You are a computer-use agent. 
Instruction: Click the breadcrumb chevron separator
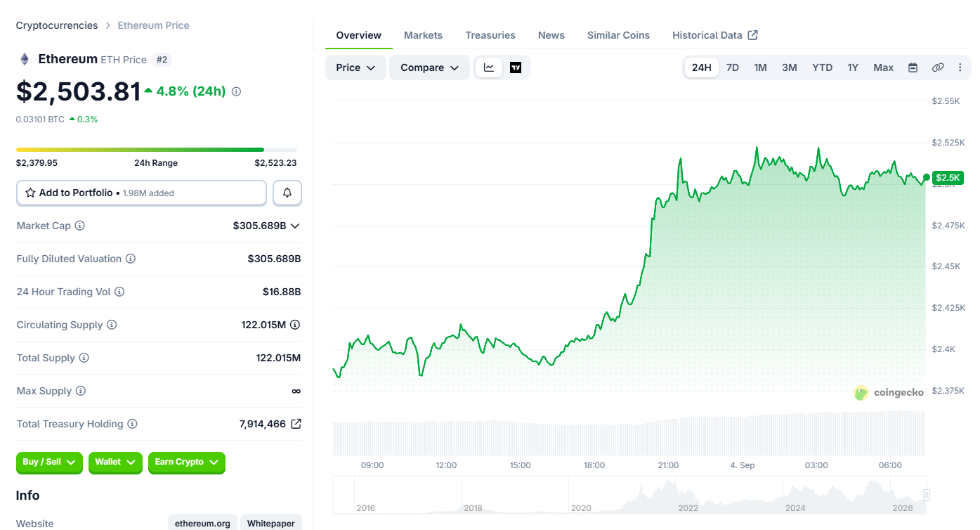tap(108, 25)
